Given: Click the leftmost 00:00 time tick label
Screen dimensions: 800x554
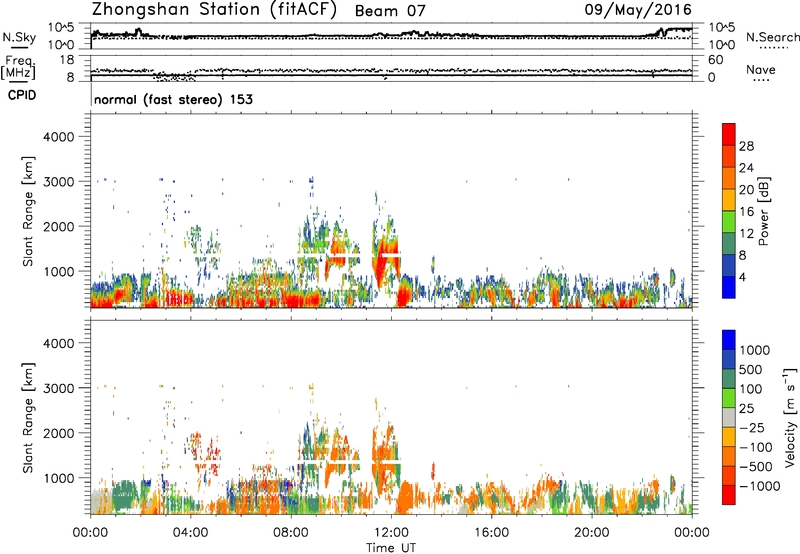Looking at the screenshot, I should (x=90, y=533).
